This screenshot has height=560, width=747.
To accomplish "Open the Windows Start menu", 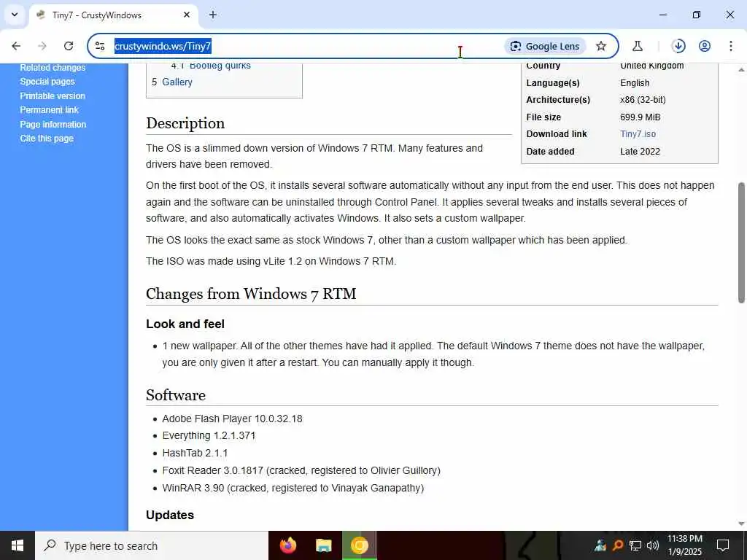I will (18, 545).
